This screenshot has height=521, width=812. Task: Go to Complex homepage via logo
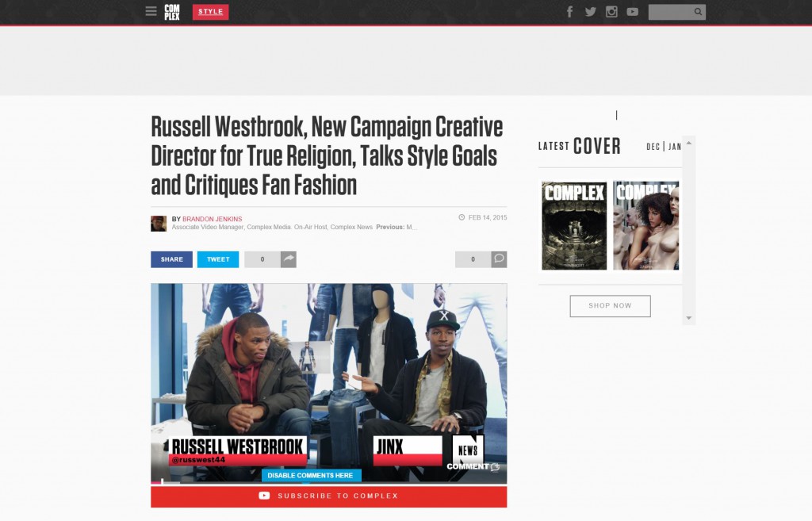[172, 12]
